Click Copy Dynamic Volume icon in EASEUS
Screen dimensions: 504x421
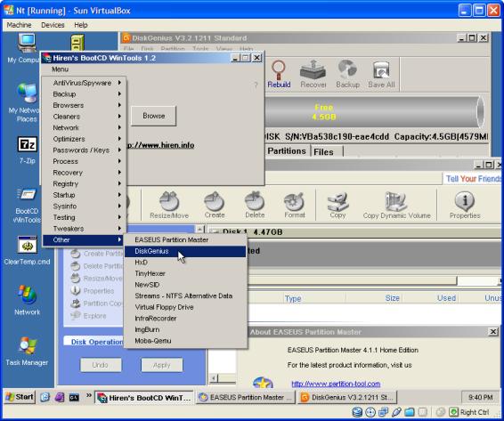[396, 205]
